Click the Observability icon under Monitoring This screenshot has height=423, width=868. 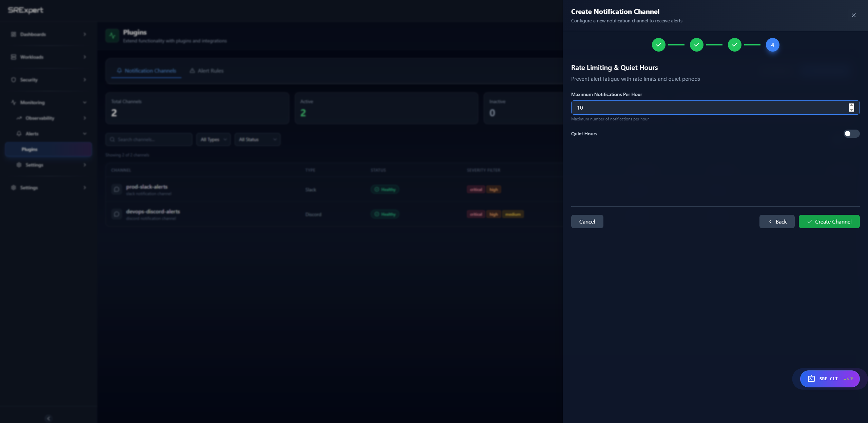19,118
